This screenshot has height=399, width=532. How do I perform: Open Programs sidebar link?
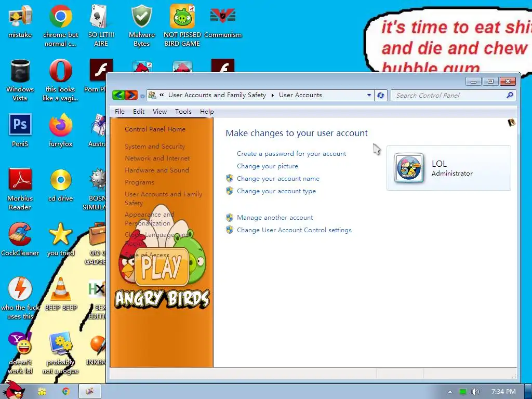click(x=139, y=182)
